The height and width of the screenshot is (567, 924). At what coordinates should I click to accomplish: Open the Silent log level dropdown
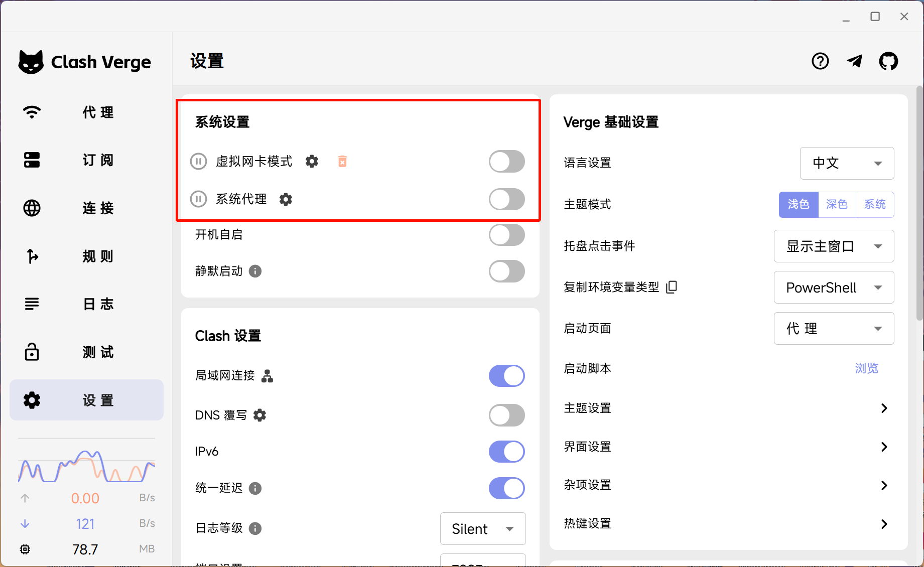point(482,529)
